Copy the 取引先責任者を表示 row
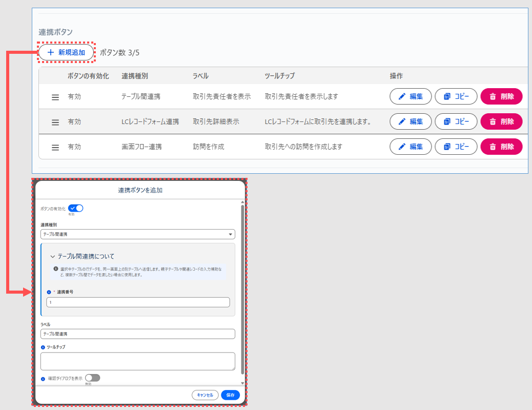This screenshot has height=410, width=532. (x=456, y=96)
